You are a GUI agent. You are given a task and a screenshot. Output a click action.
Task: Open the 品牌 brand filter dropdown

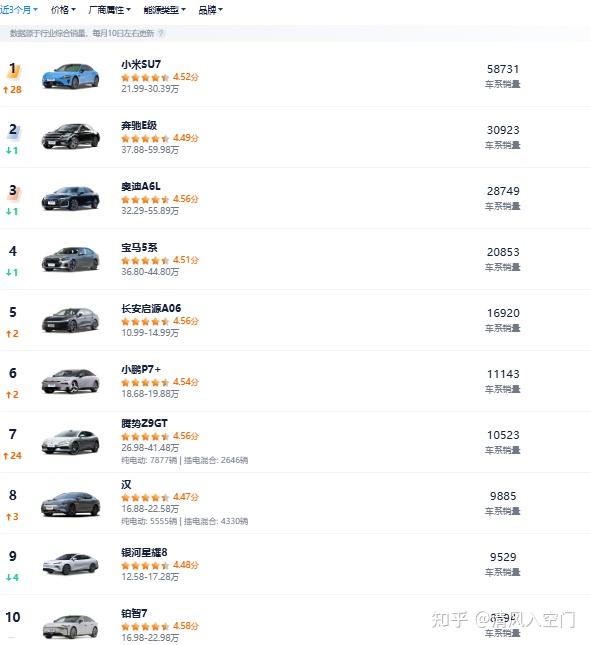pyautogui.click(x=210, y=10)
